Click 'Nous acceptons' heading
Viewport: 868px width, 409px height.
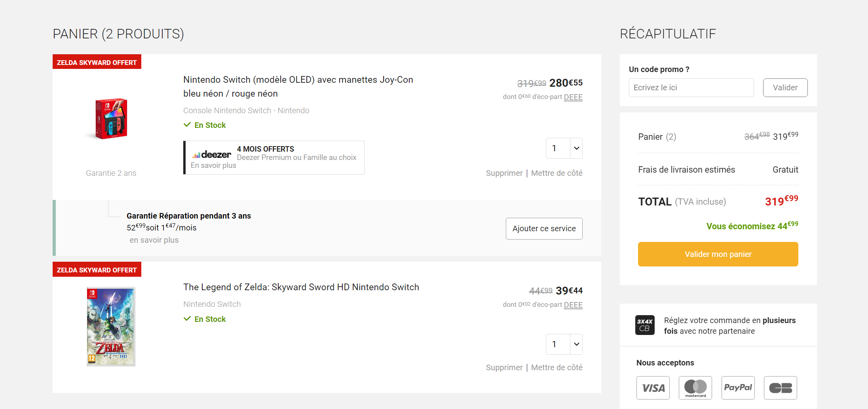coord(665,363)
